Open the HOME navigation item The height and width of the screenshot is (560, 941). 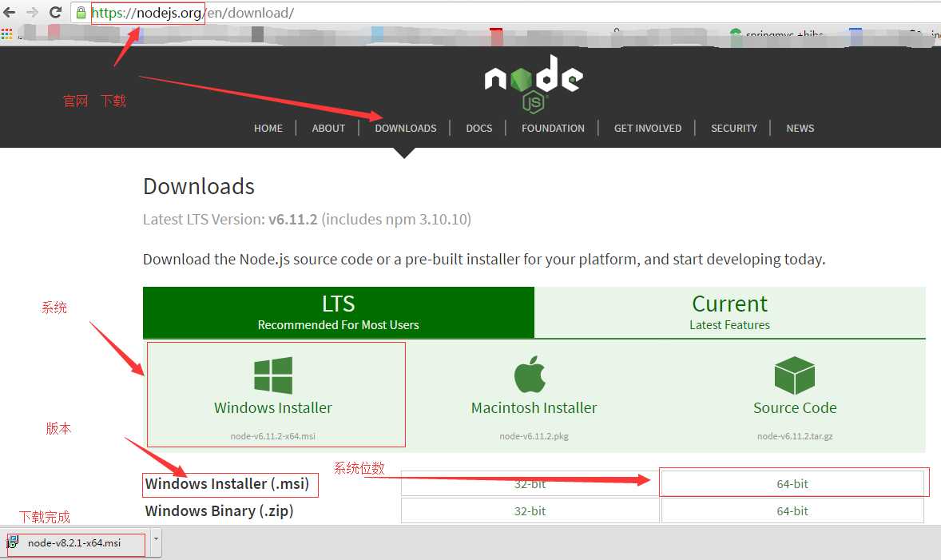(x=268, y=129)
